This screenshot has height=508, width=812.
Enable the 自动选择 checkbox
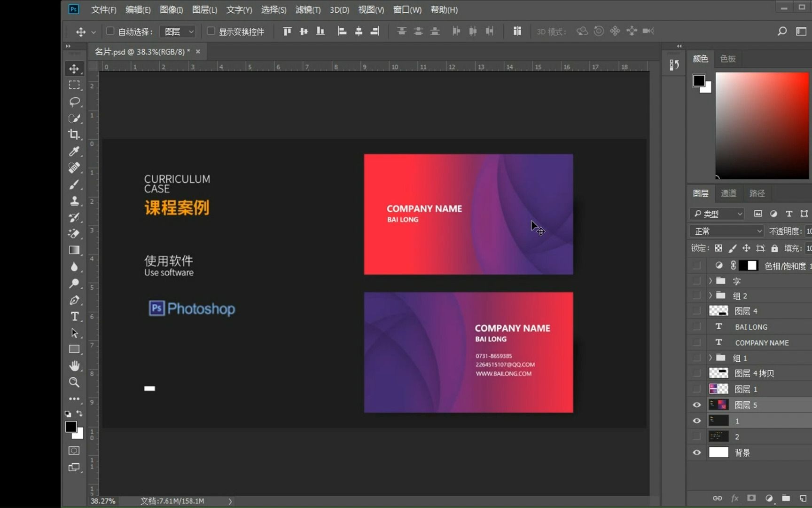pyautogui.click(x=110, y=31)
